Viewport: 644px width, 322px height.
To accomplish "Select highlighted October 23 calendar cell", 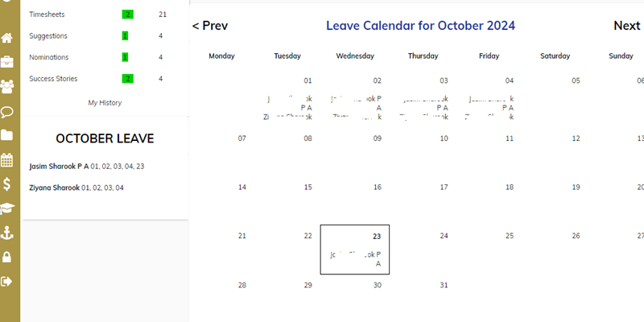I will coord(355,250).
